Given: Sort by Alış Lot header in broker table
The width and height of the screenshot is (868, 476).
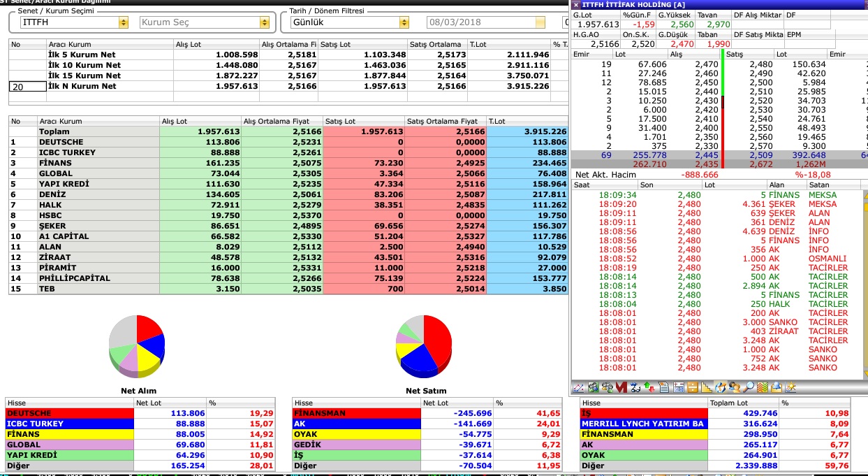Looking at the screenshot, I should 200,121.
